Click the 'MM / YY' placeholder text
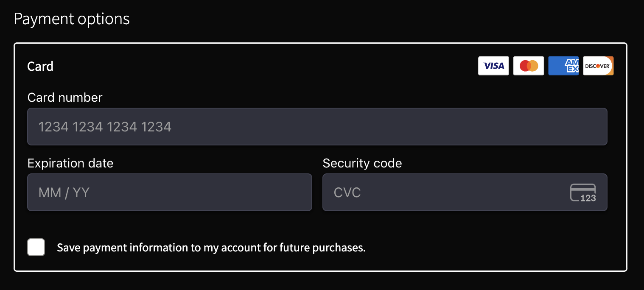 point(64,192)
